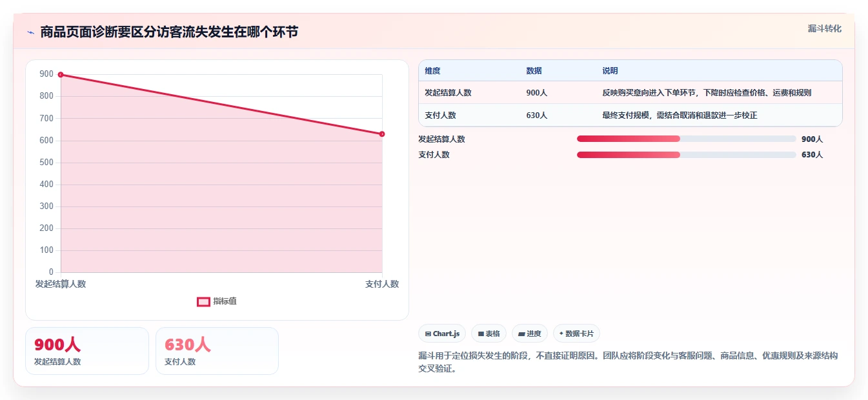Select the 表格 tag

489,334
